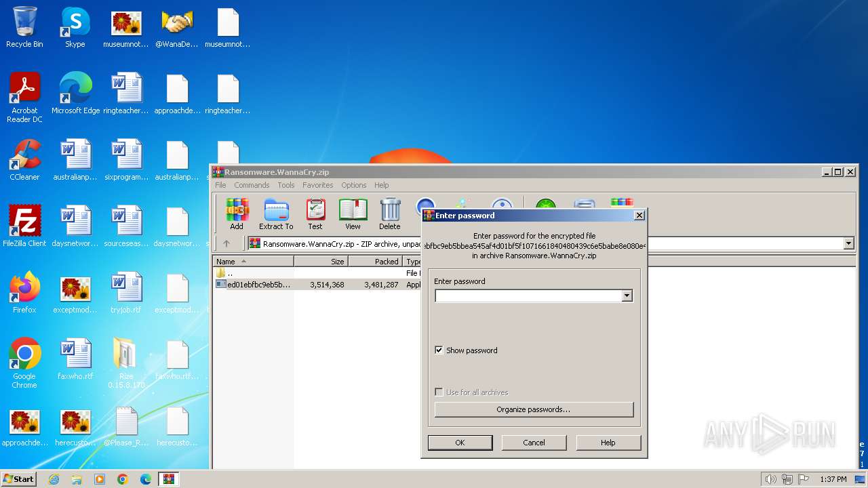Viewport: 868px width, 488px height.
Task: Click the Show desktop button
Action: click(x=859, y=479)
